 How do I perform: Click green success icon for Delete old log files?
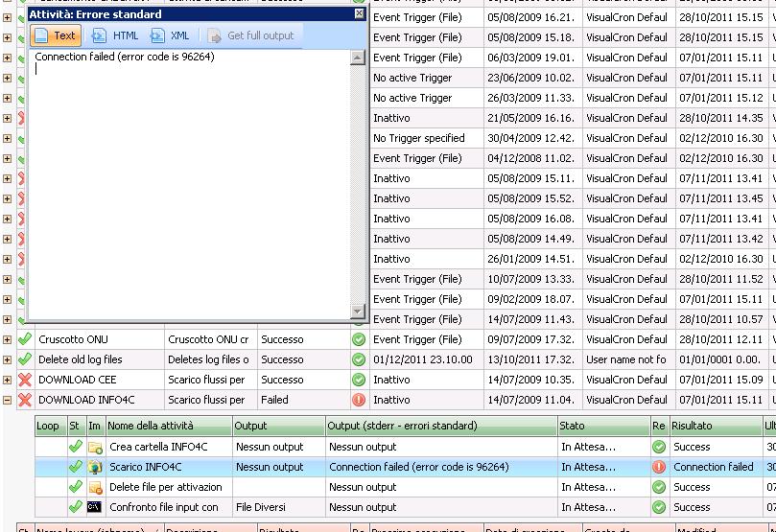[359, 359]
